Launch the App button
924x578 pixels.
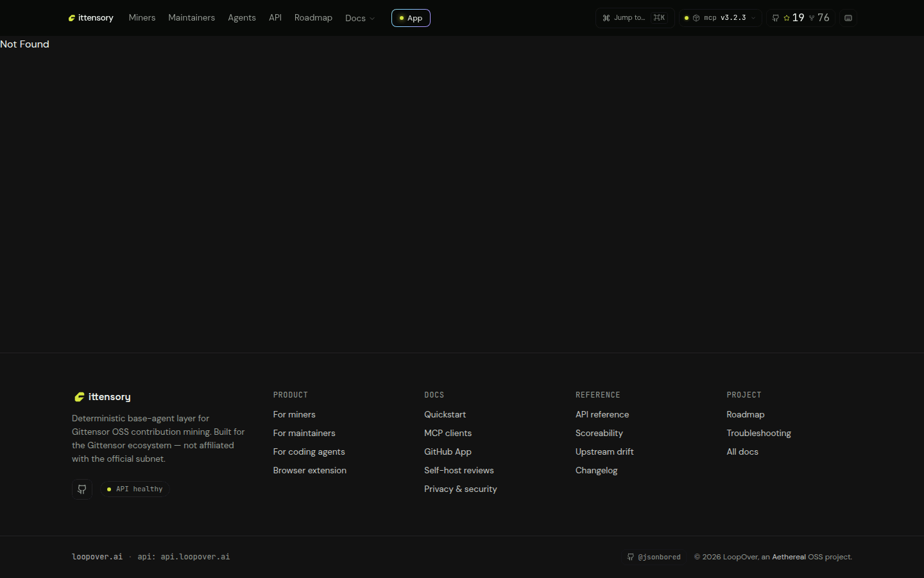[411, 18]
